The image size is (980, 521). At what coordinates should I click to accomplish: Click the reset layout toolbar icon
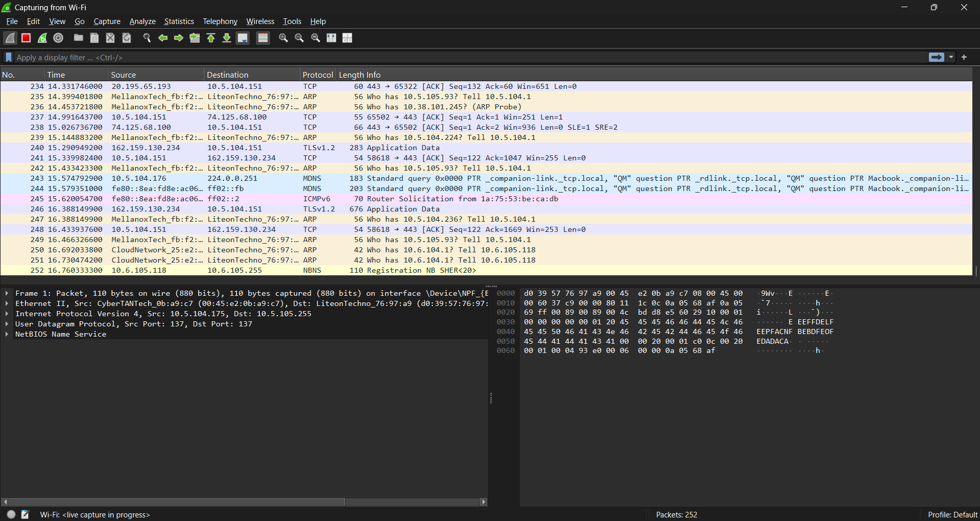(x=347, y=38)
